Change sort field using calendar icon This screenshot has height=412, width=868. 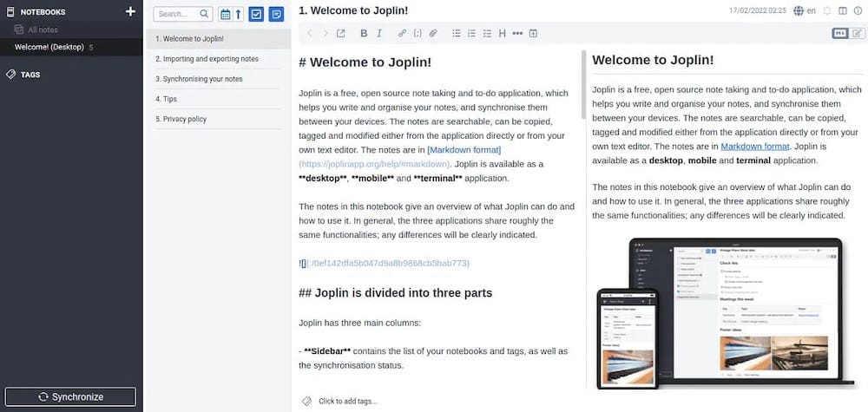pos(226,15)
